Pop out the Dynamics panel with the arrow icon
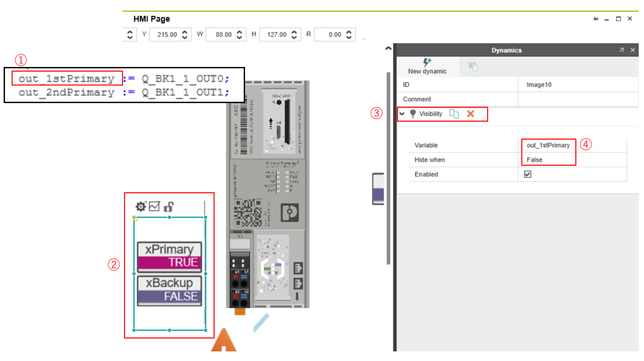 pyautogui.click(x=621, y=50)
